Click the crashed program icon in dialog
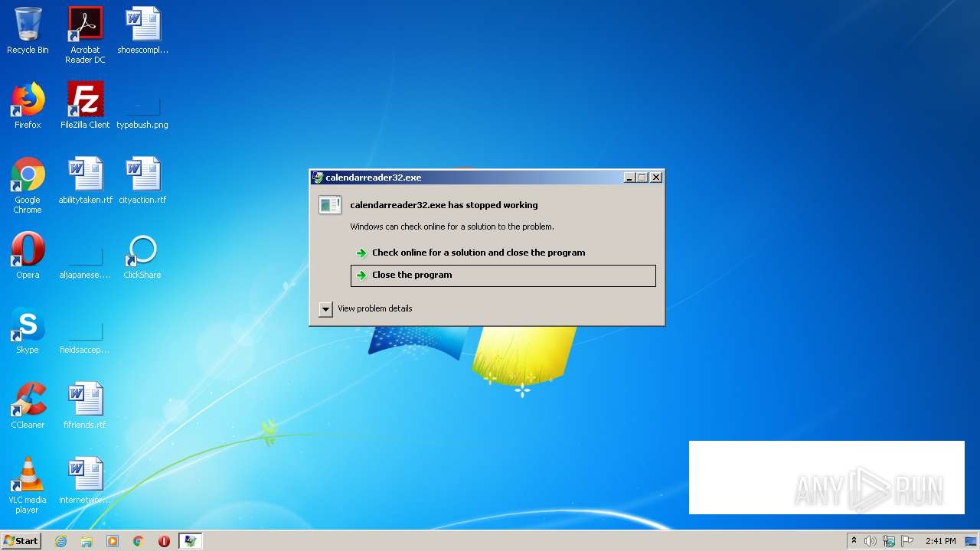980x551 pixels. click(x=330, y=205)
